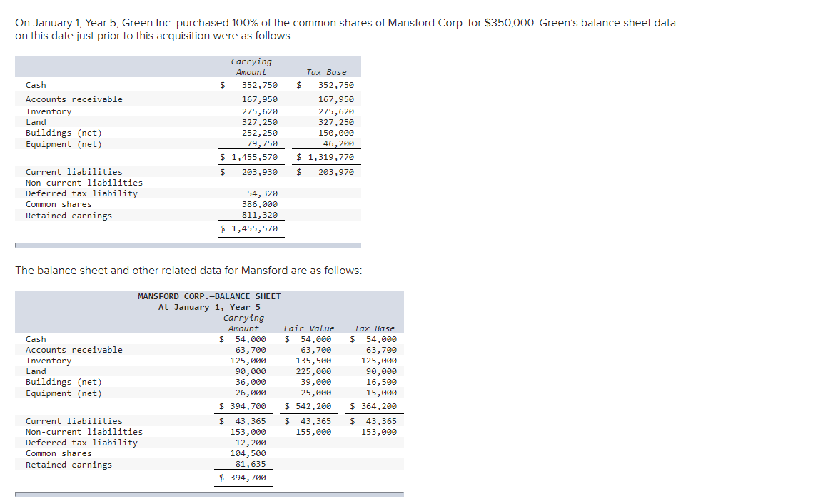Click Mansford equipment carrying amount 26,000
The image size is (813, 504).
pos(251,393)
